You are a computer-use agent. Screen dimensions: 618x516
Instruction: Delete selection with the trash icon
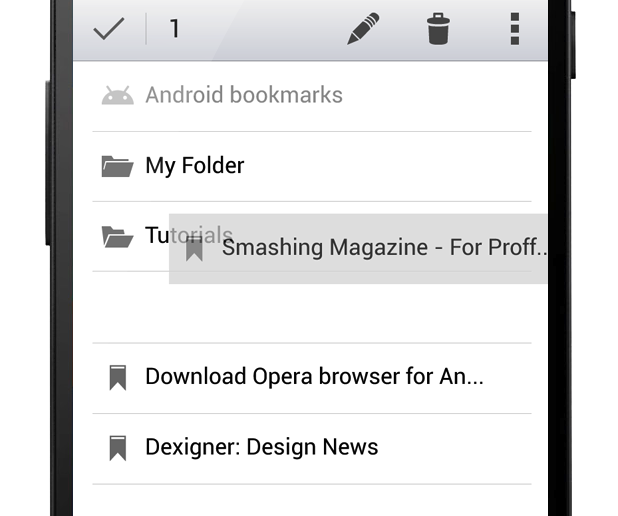click(x=438, y=30)
